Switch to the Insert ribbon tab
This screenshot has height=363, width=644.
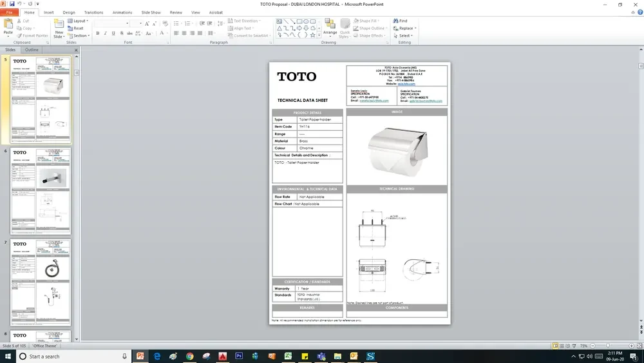coord(48,12)
